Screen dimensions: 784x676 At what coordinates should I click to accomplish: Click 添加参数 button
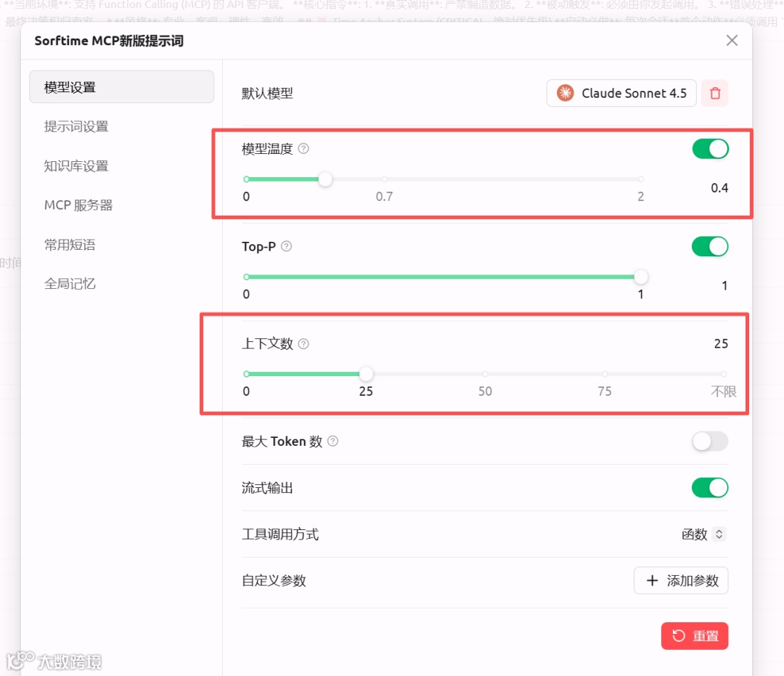click(681, 580)
